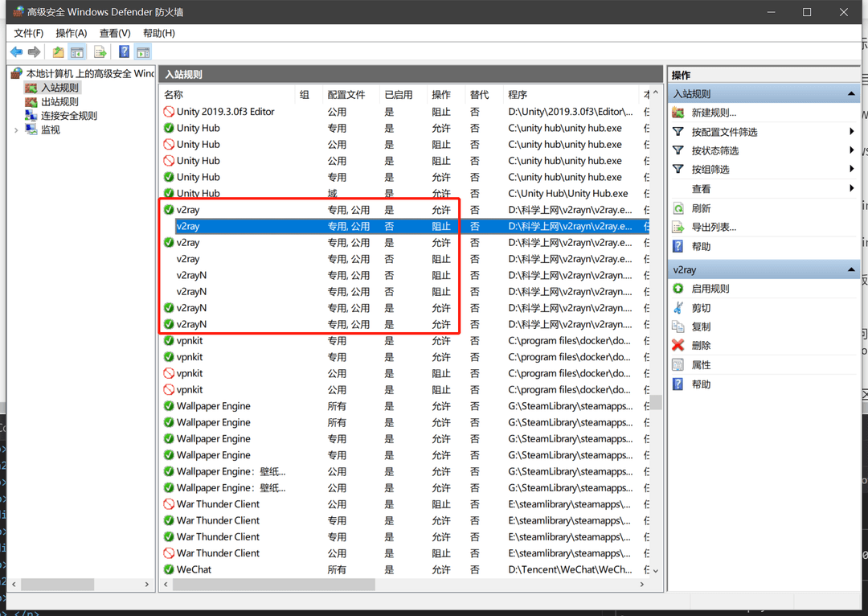
Task: Go back using the toolbar back arrow
Action: [16, 52]
